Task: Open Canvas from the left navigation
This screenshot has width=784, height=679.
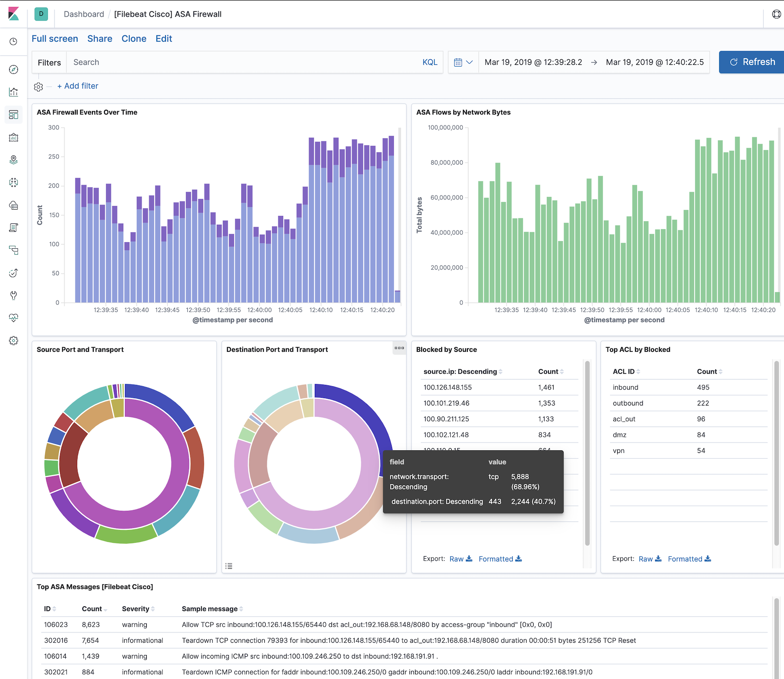Action: pos(14,137)
